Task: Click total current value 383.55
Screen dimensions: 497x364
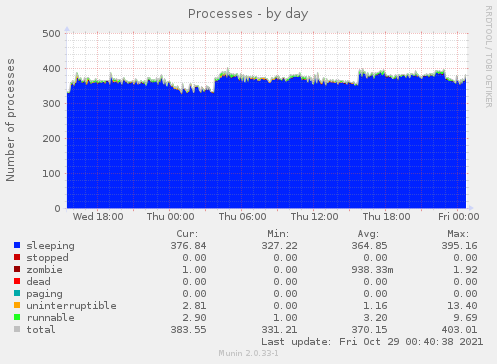Action: pos(188,330)
